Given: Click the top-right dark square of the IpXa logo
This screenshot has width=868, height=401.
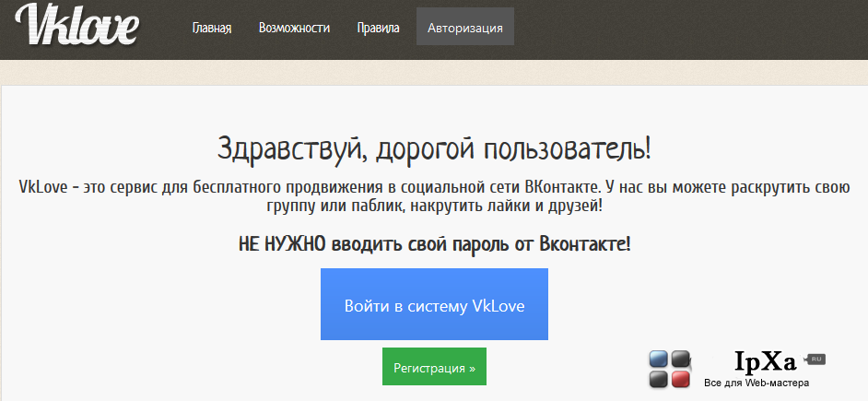Looking at the screenshot, I should [x=680, y=360].
